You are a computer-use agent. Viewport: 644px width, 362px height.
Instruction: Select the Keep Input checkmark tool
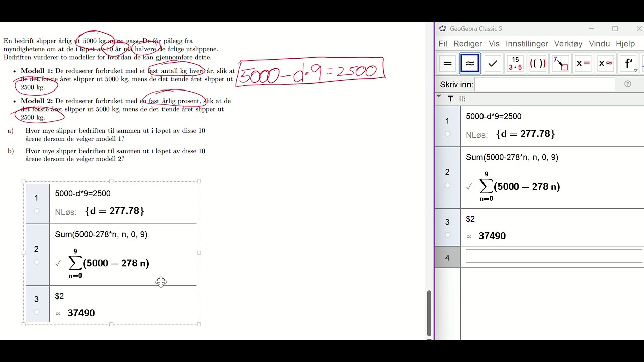493,64
